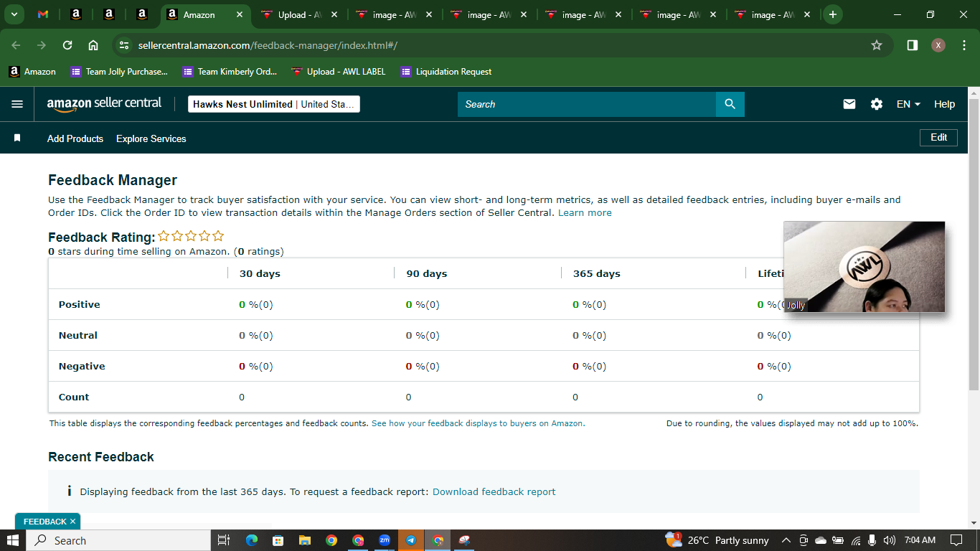Open the Windows Start menu
Image resolution: width=980 pixels, height=551 pixels.
coord(13,540)
